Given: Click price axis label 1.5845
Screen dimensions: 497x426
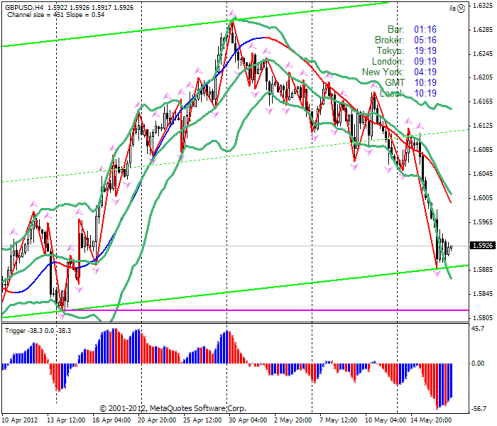Looking at the screenshot, I should pyautogui.click(x=483, y=294).
